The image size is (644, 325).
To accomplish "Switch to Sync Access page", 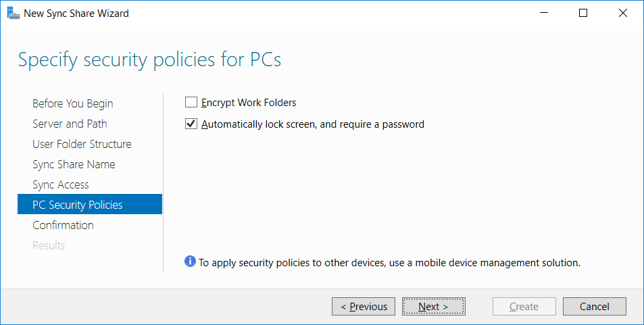I will click(61, 184).
